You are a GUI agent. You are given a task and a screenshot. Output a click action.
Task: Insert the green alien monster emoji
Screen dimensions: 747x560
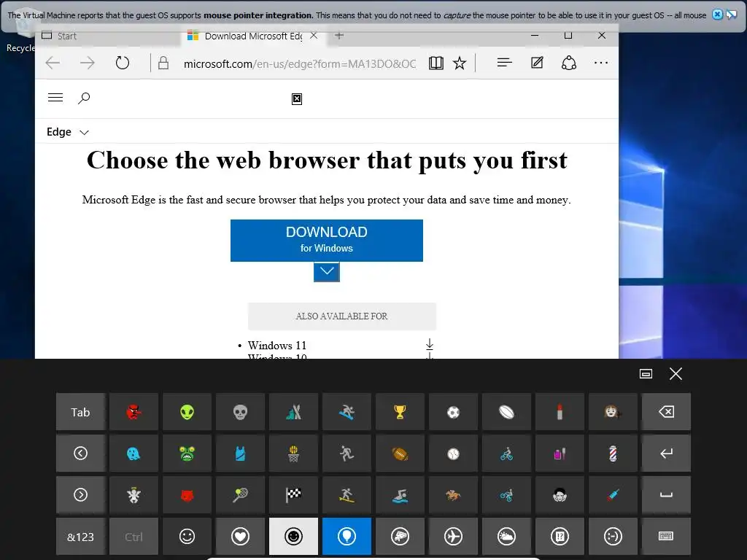click(x=187, y=454)
